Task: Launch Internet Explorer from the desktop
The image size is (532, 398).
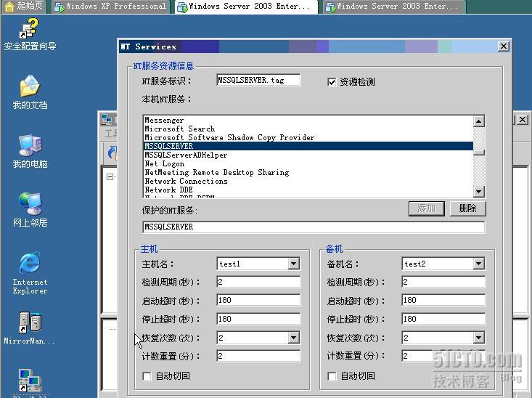Action: tap(30, 273)
